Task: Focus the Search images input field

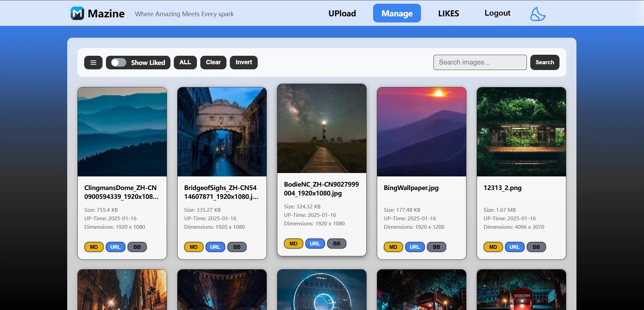Action: (x=480, y=63)
